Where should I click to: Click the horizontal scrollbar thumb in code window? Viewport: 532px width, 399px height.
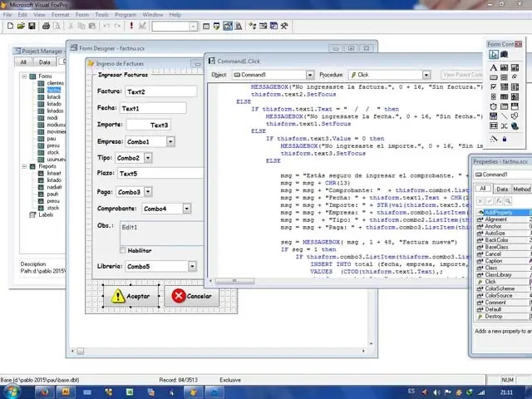(x=234, y=281)
